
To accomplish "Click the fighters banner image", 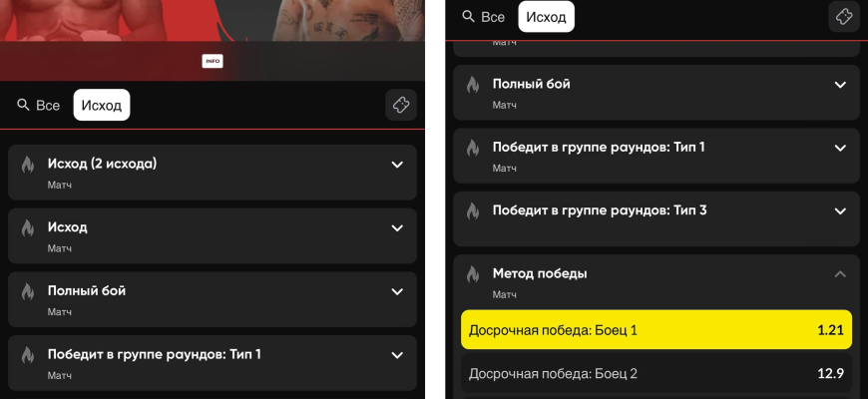I will pyautogui.click(x=213, y=25).
